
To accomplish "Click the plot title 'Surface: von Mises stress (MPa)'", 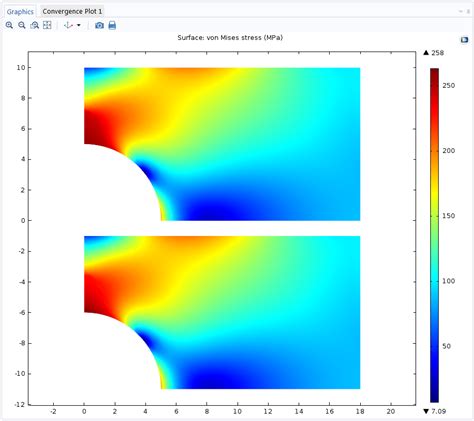I will click(230, 38).
